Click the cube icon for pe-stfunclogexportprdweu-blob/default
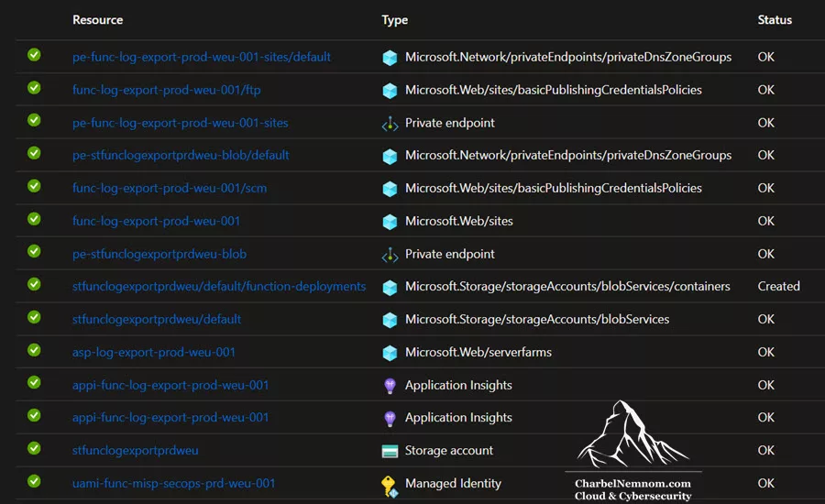This screenshot has height=504, width=825. point(390,157)
